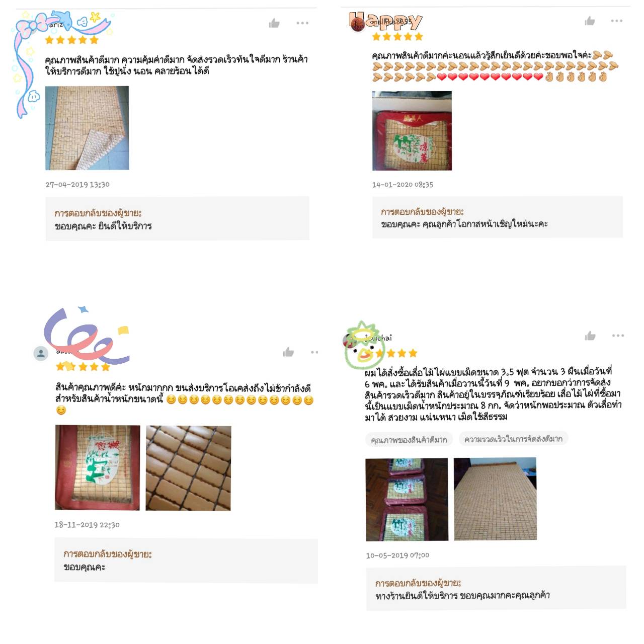The height and width of the screenshot is (644, 644).
Task: Open mat spread on bed photo
Action: click(x=495, y=499)
